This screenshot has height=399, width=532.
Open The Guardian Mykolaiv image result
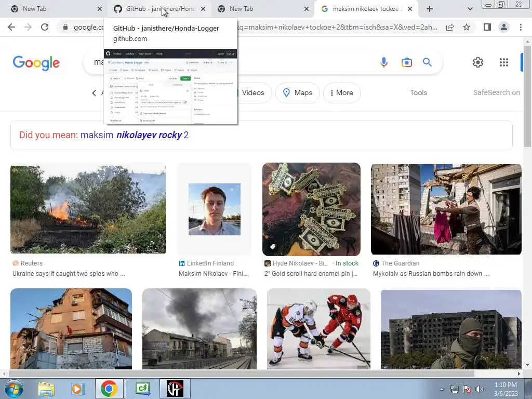click(446, 209)
